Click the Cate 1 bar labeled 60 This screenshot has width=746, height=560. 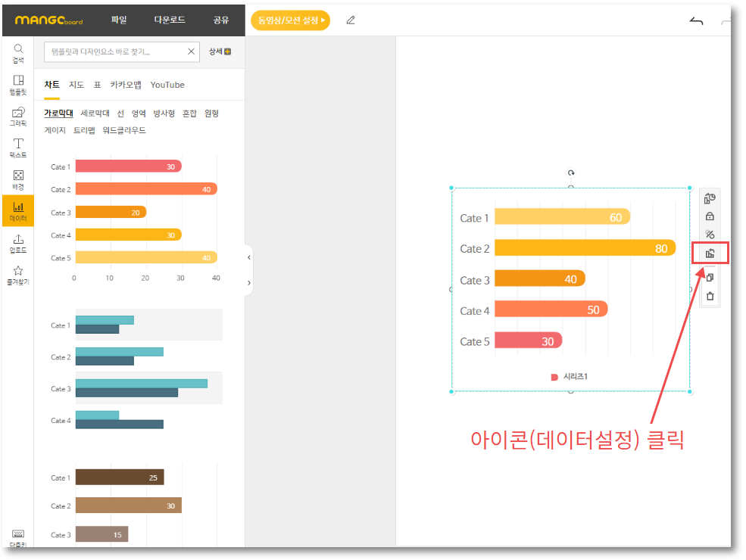coord(563,216)
